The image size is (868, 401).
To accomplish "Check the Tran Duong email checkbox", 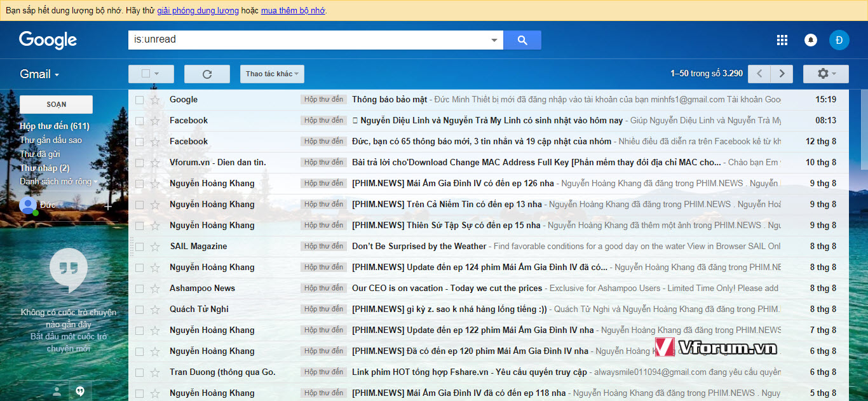I will pos(139,372).
